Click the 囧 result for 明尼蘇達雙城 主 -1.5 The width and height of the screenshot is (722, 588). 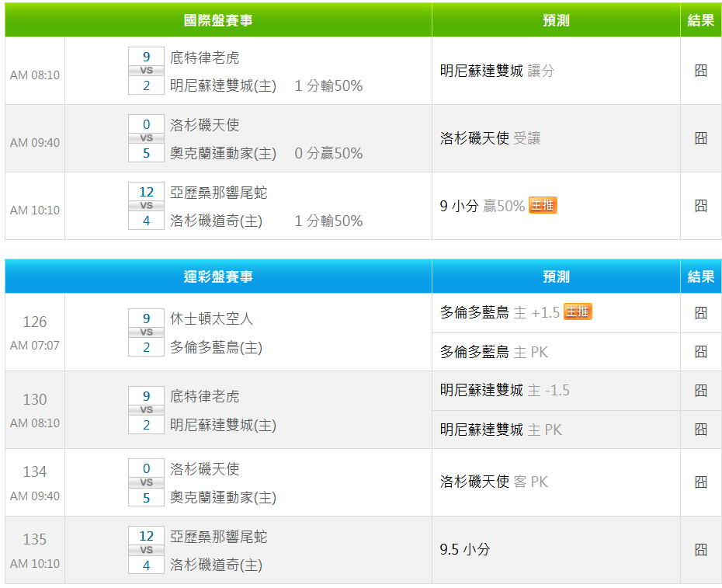[701, 390]
